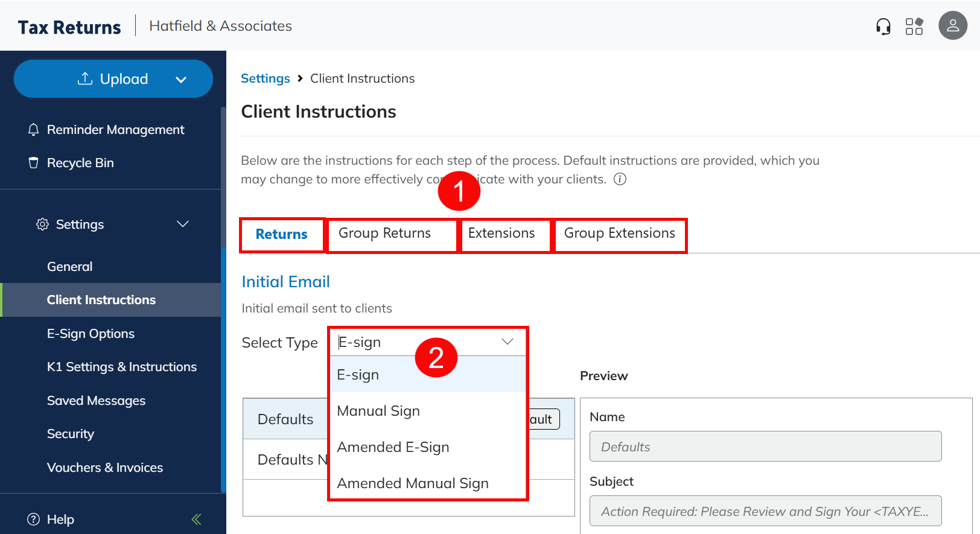Click the Settings gear icon
The height and width of the screenshot is (534, 980).
[x=42, y=224]
